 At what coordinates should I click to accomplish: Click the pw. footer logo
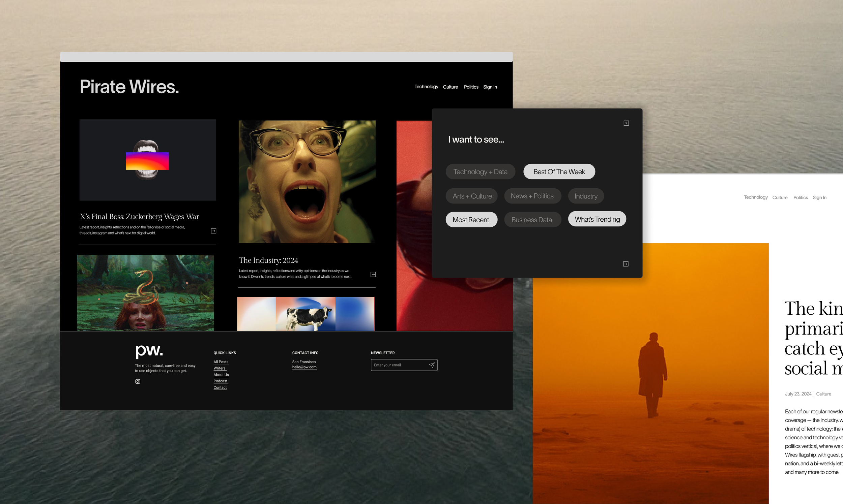149,350
